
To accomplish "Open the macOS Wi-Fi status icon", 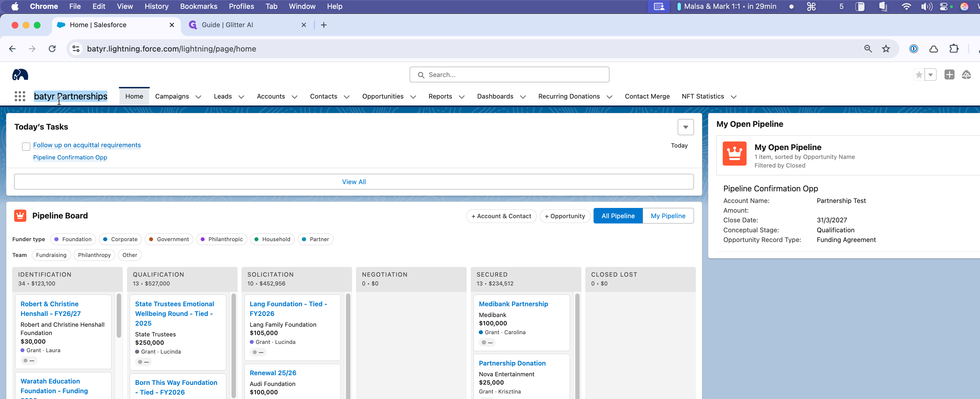I will click(x=906, y=6).
